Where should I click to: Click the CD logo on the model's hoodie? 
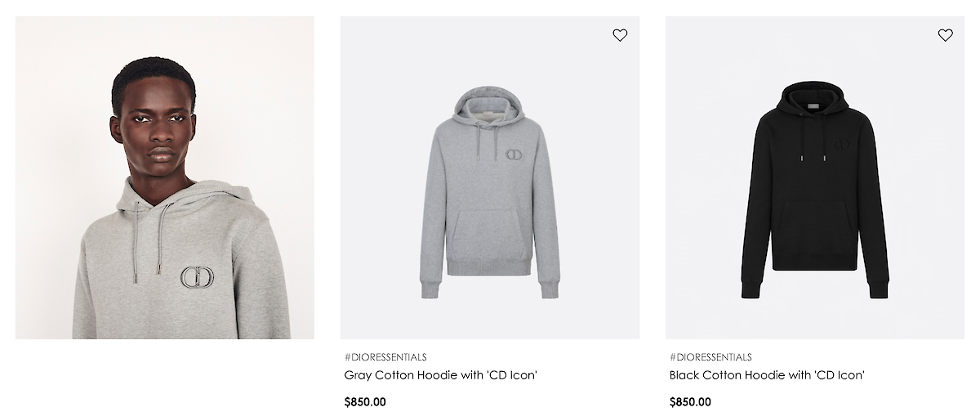(x=197, y=276)
